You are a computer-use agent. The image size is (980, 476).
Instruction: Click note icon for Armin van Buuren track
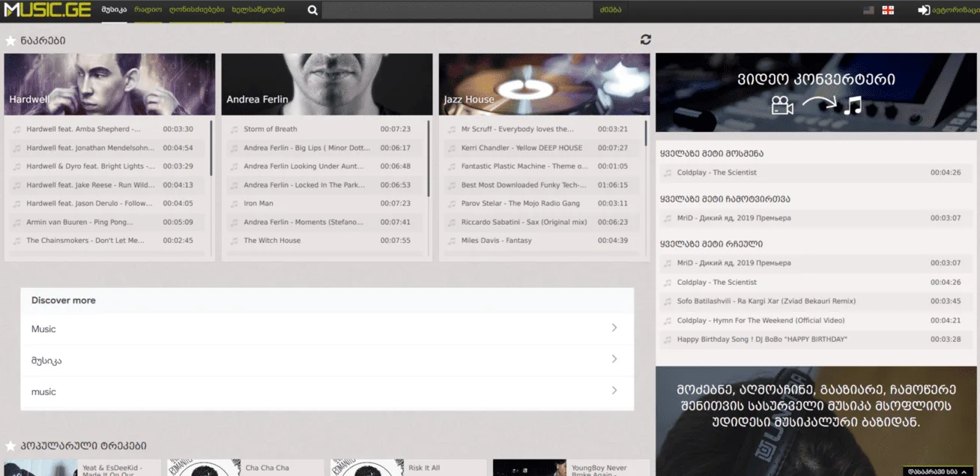pos(16,222)
